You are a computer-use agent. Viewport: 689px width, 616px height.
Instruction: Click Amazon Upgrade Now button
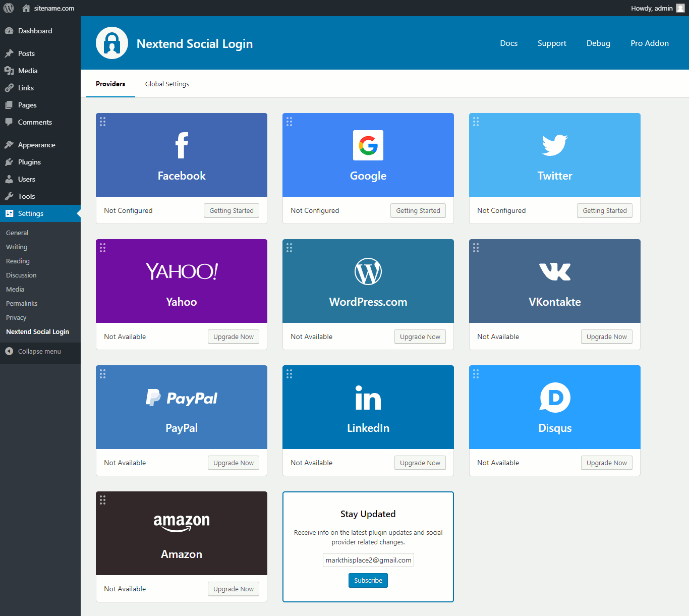tap(234, 589)
